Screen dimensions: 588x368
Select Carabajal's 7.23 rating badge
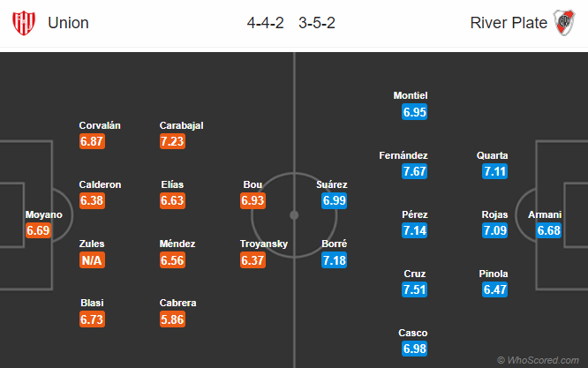pyautogui.click(x=172, y=141)
